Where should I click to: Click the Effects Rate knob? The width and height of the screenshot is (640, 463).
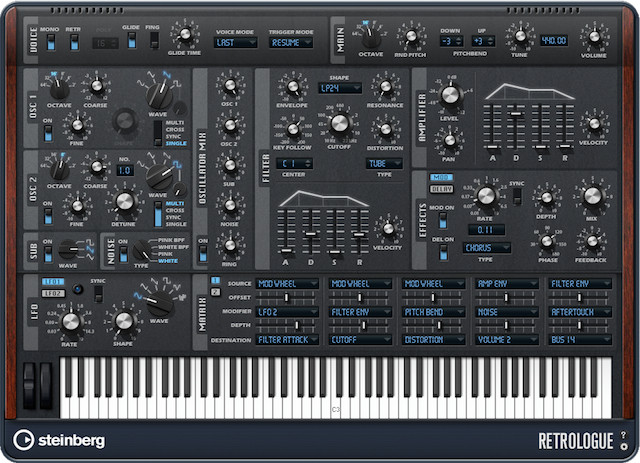tap(486, 196)
